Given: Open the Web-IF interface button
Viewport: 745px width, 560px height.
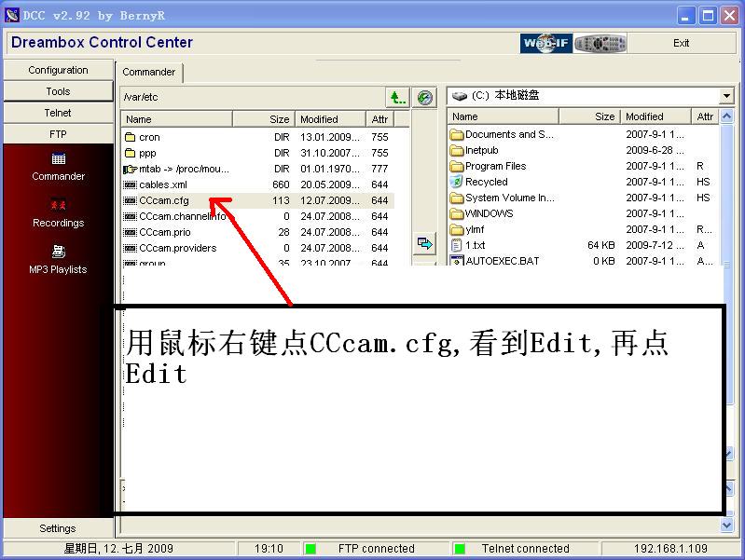Looking at the screenshot, I should click(545, 43).
